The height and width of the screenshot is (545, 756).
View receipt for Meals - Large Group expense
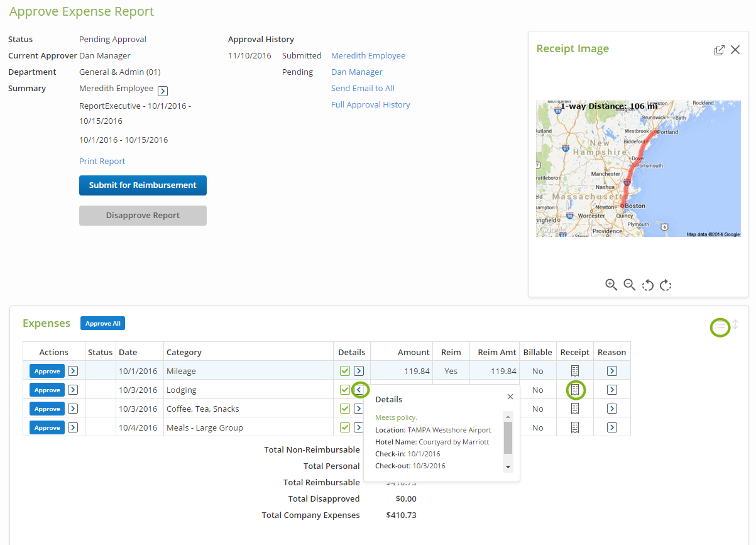click(575, 427)
